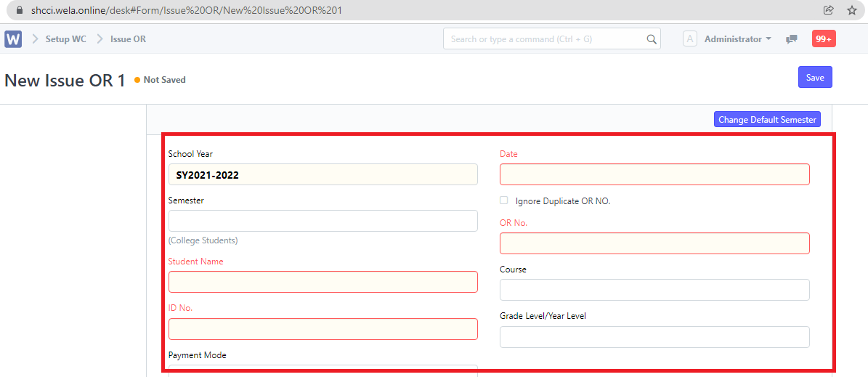Screen dimensions: 868x377
Task: Focus the search or command bar
Action: point(545,39)
